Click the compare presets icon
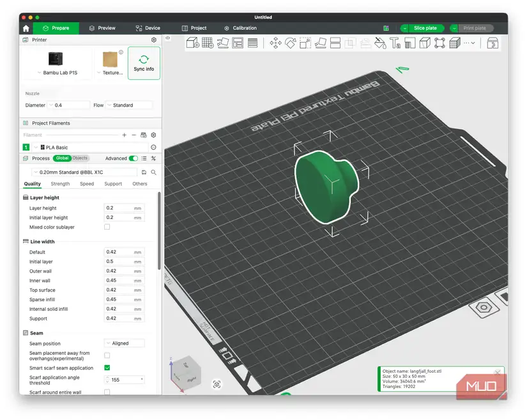Viewport: 527px width, 420px height. tap(153, 158)
